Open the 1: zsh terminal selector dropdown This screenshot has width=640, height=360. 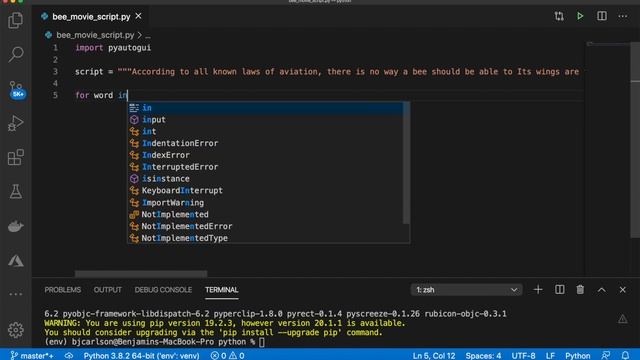click(x=466, y=290)
